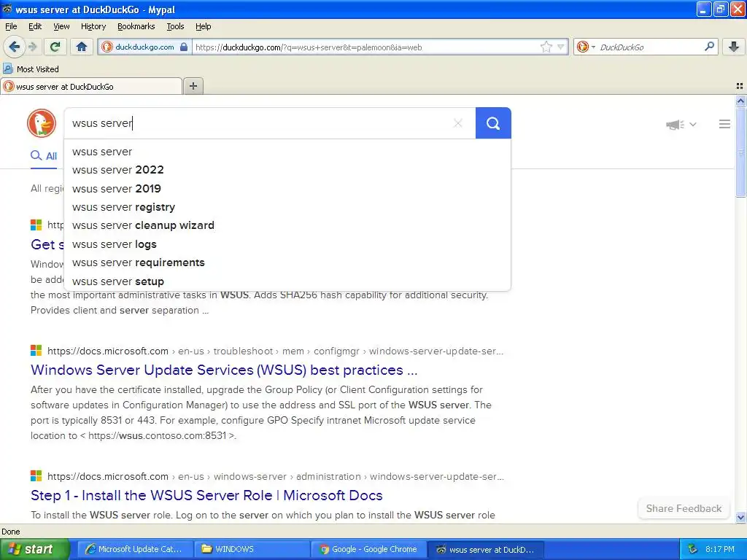Screen dimensions: 747x560
Task: Clear the search box with the X
Action: 458,123
